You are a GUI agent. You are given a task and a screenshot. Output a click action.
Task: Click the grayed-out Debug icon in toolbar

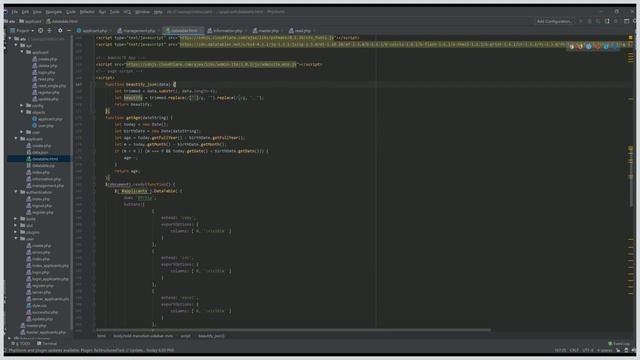pyautogui.click(x=589, y=21)
